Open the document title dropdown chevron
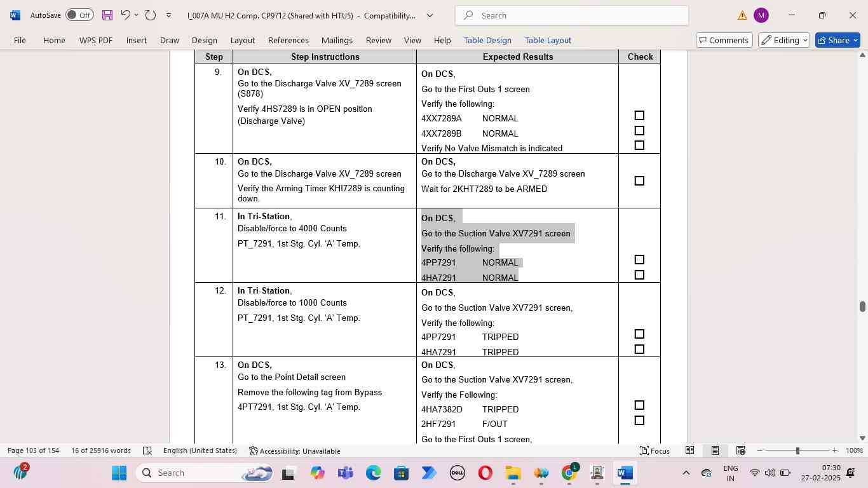Screen dimensions: 868x488 tap(430, 15)
